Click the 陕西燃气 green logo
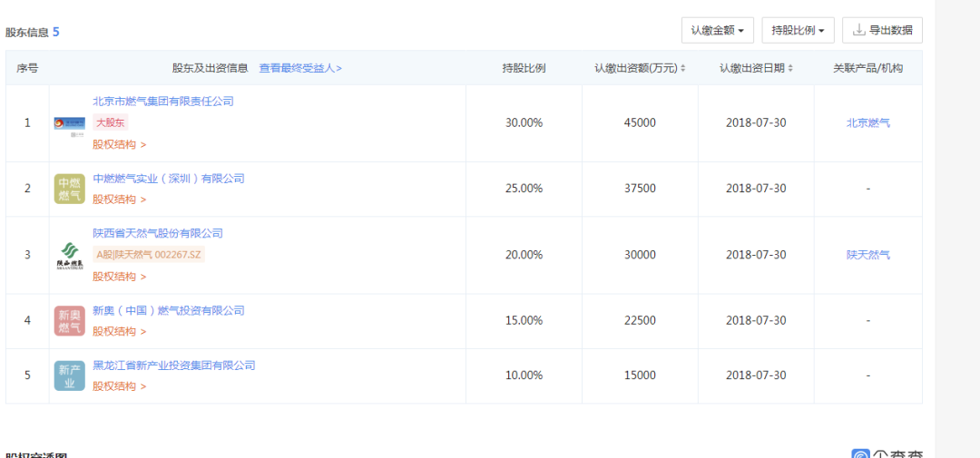Viewport: 980px width, 458px height. [x=69, y=256]
